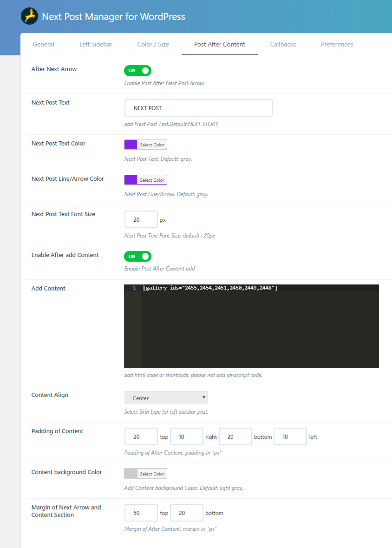Open the Callbacks tab

[283, 45]
